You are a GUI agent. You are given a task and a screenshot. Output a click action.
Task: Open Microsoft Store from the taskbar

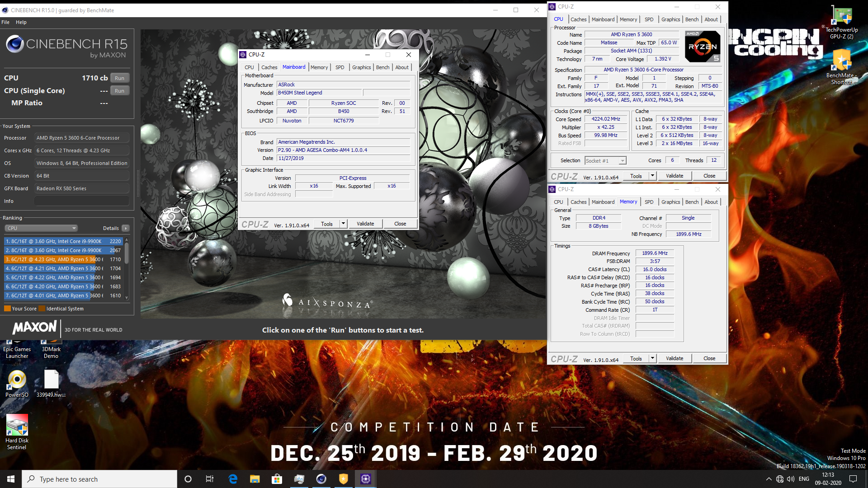coord(277,479)
